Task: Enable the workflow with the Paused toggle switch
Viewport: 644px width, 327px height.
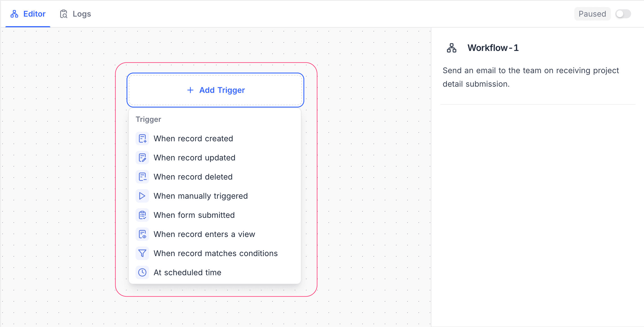Action: tap(623, 14)
